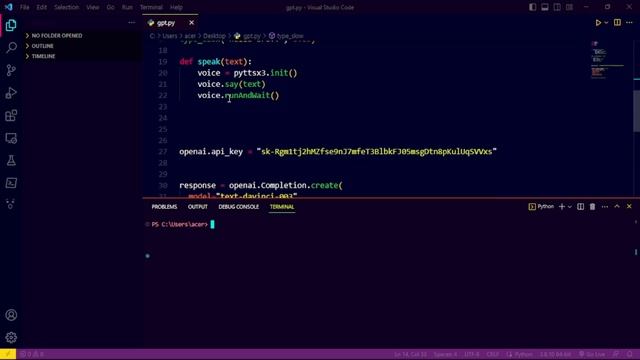This screenshot has width=640, height=360.
Task: Toggle Primary Side Bar visibility
Action: coord(533,7)
